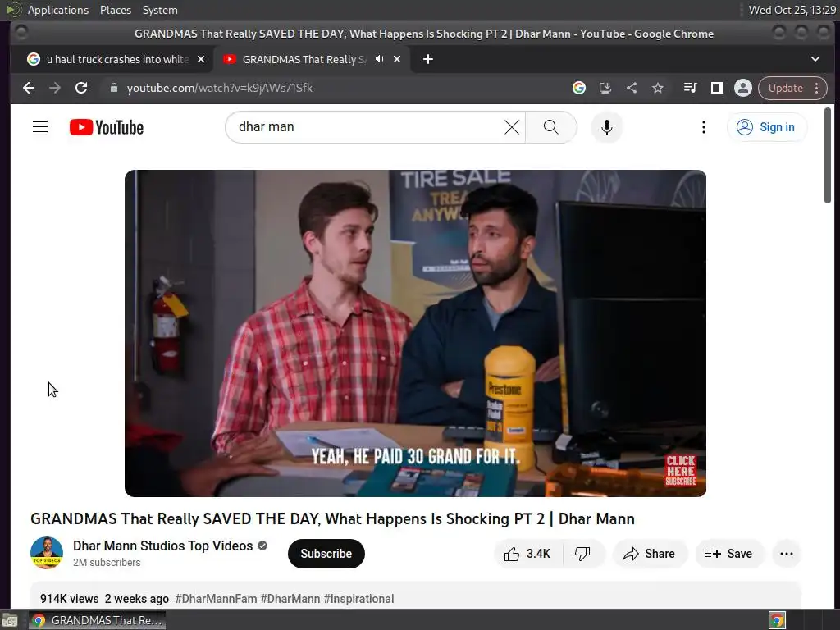Click the #DharMannFam hashtag
Screen dimensions: 840x630
(x=216, y=599)
